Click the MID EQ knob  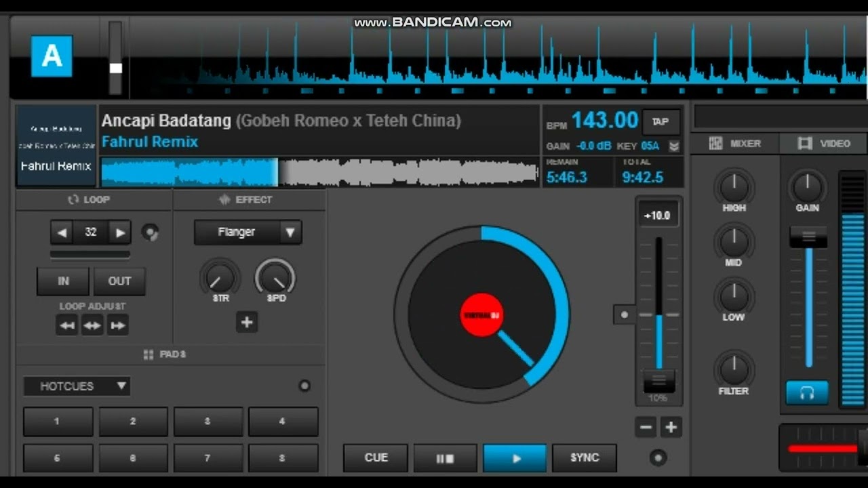tap(734, 241)
